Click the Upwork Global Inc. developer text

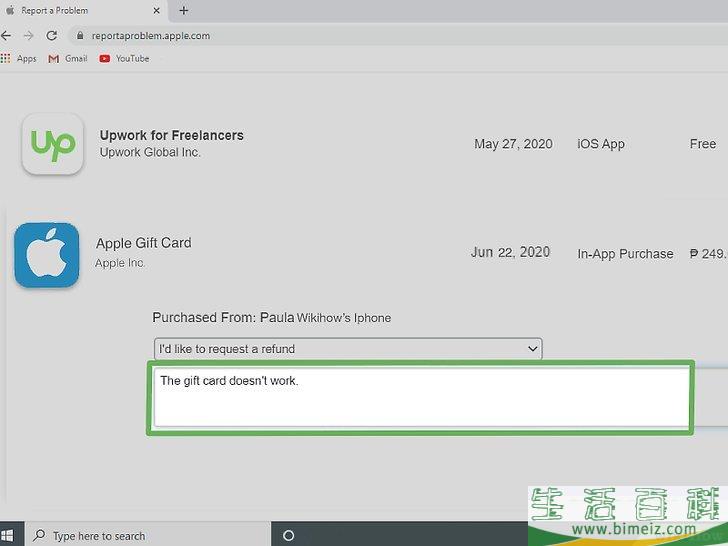click(x=150, y=152)
